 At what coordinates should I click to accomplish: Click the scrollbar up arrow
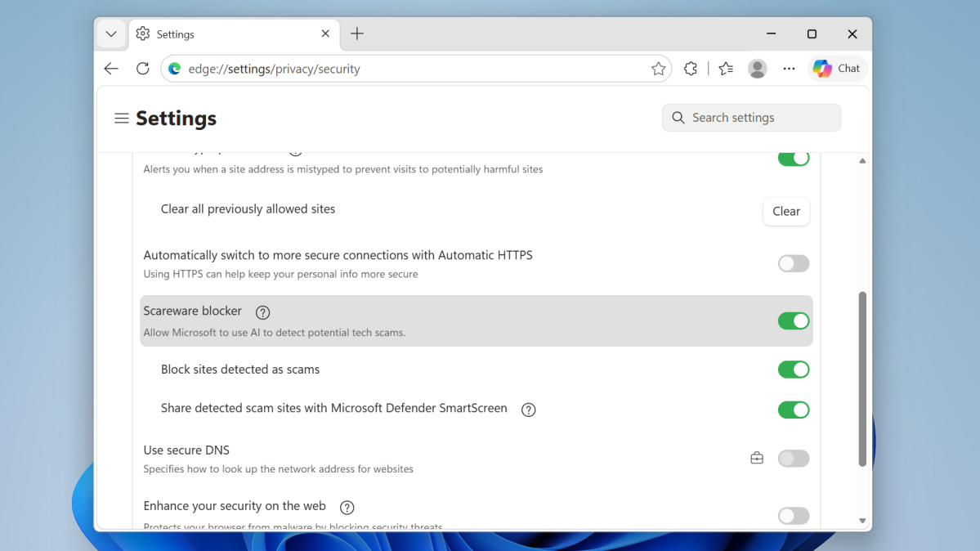[x=862, y=161]
